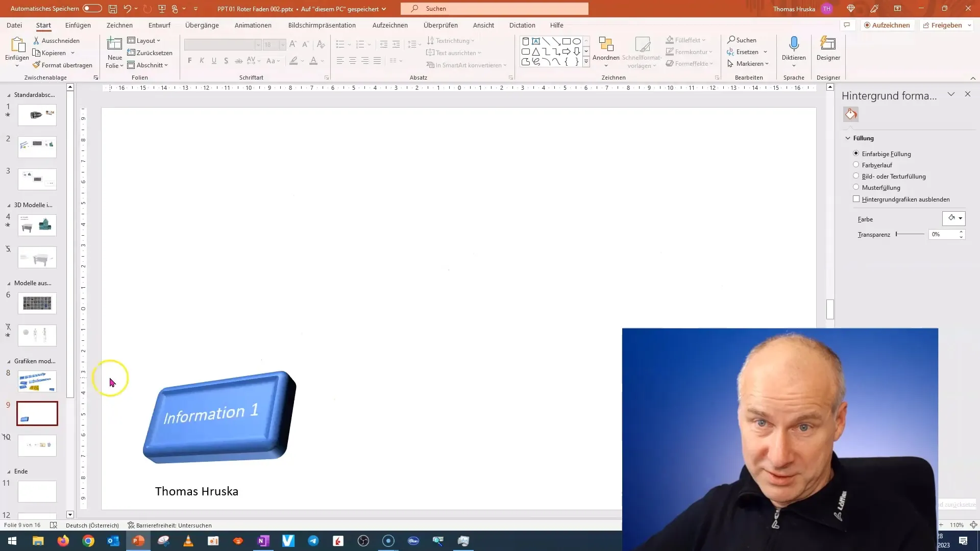Viewport: 980px width, 551px height.
Task: Enable Hintergrundgrafiken ausblenden checkbox
Action: pos(856,198)
